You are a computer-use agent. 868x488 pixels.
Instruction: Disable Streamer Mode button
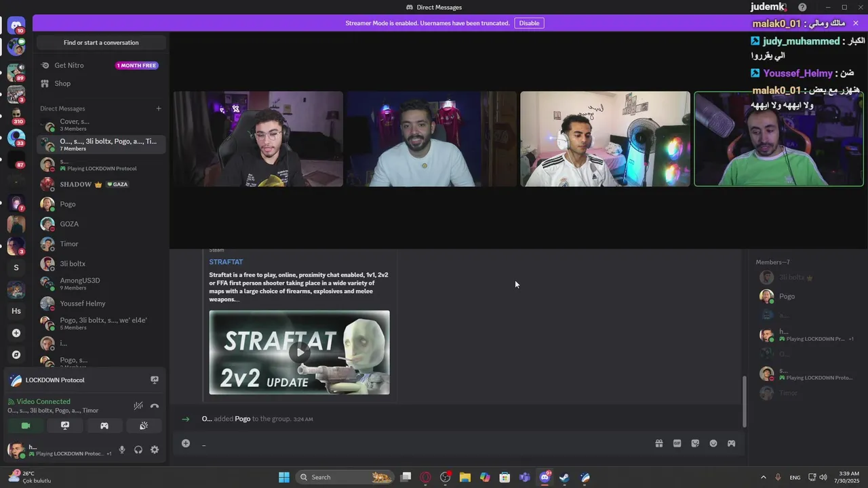pos(529,23)
